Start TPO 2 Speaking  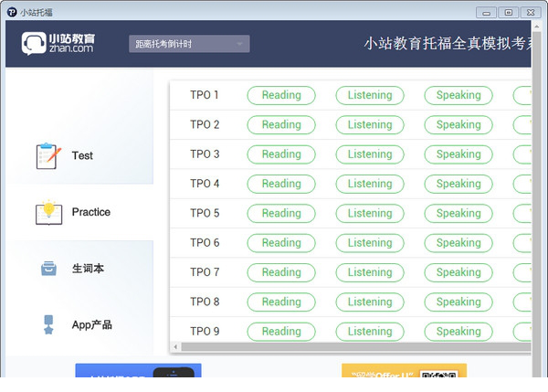click(x=458, y=125)
